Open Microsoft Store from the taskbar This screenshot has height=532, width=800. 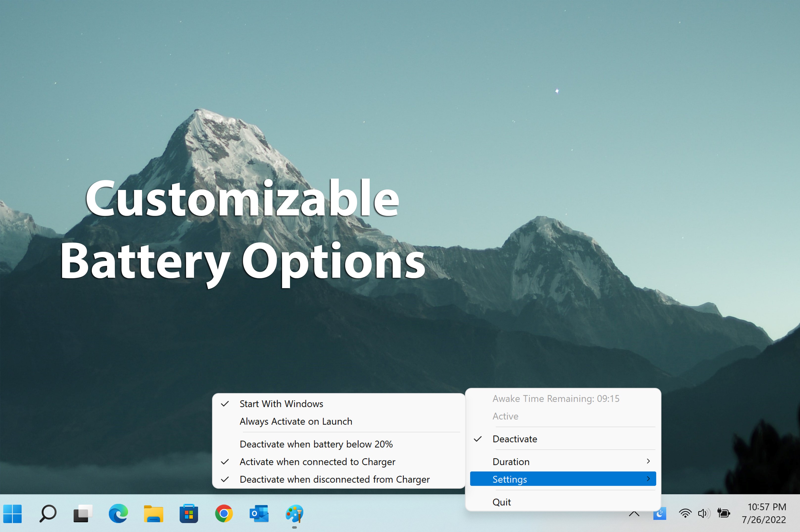click(x=189, y=514)
